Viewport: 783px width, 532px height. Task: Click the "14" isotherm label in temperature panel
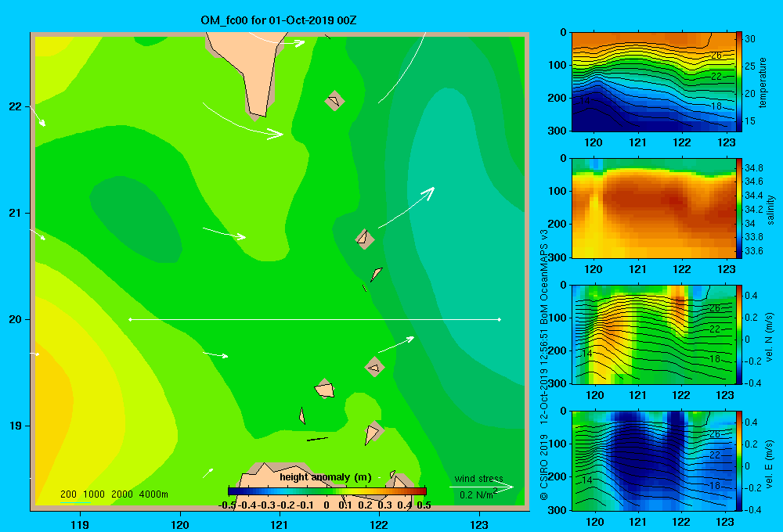tap(585, 101)
